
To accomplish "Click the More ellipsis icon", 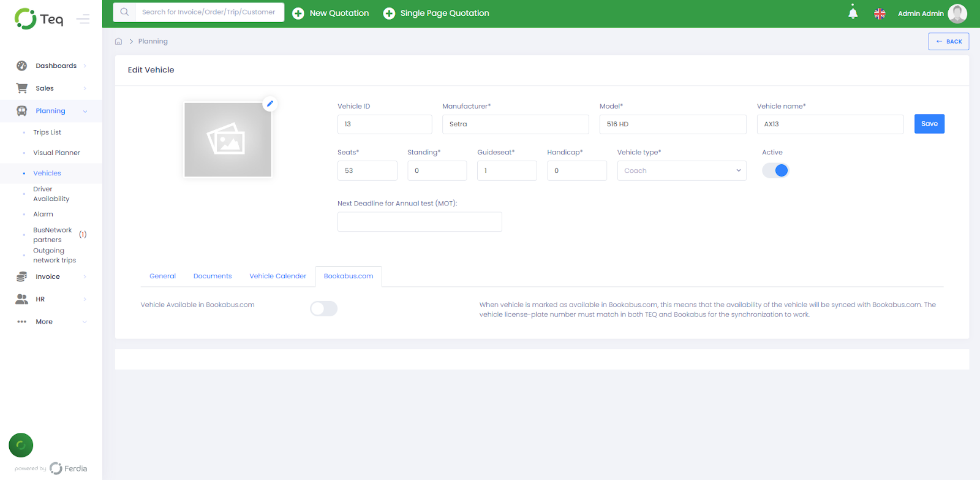I will (x=22, y=322).
